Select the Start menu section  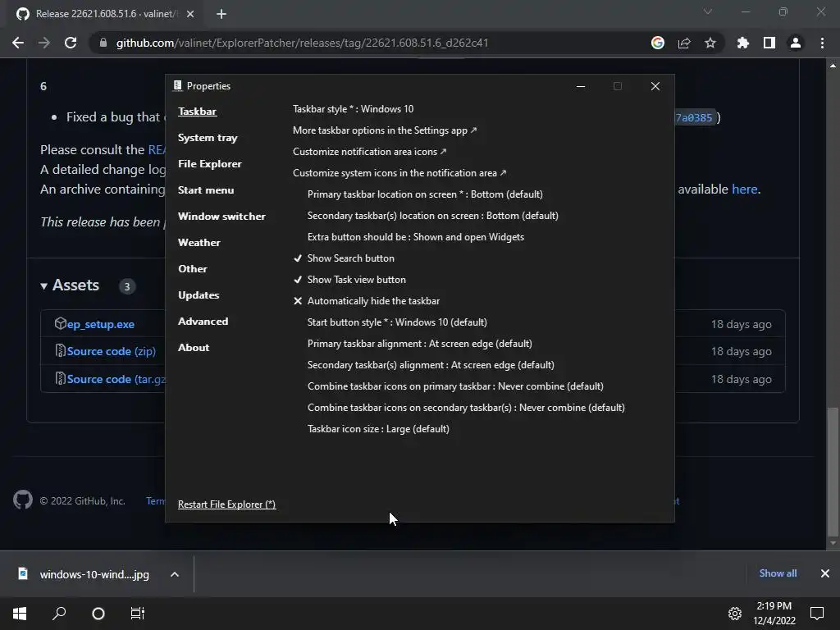point(206,190)
